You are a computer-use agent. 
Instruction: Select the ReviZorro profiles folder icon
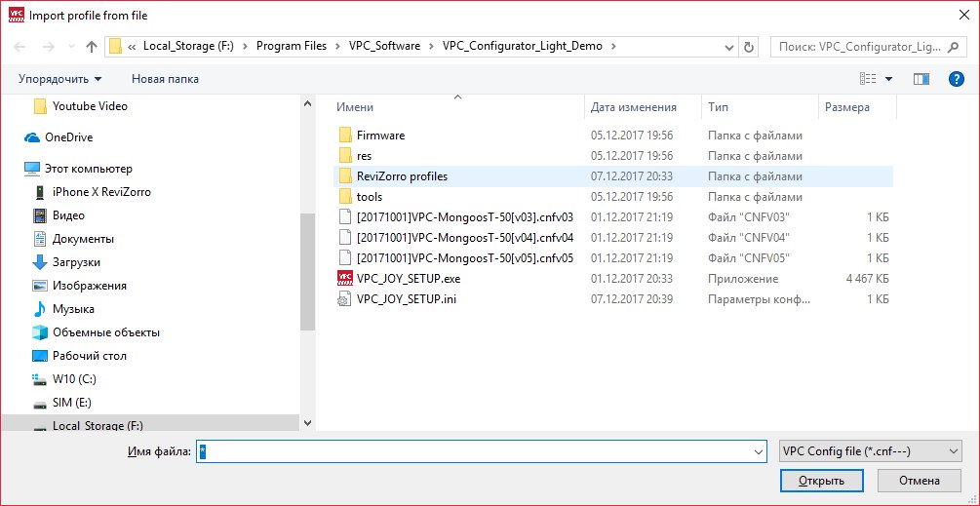[x=345, y=176]
